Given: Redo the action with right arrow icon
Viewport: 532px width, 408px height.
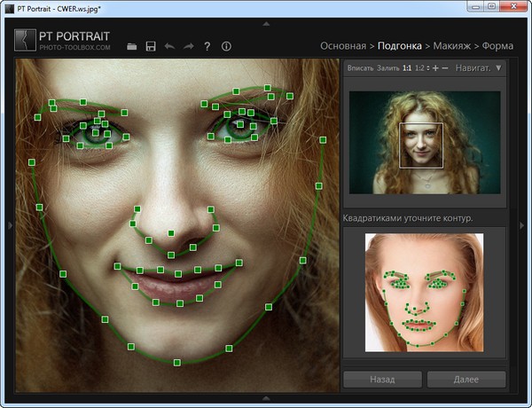Looking at the screenshot, I should (188, 46).
